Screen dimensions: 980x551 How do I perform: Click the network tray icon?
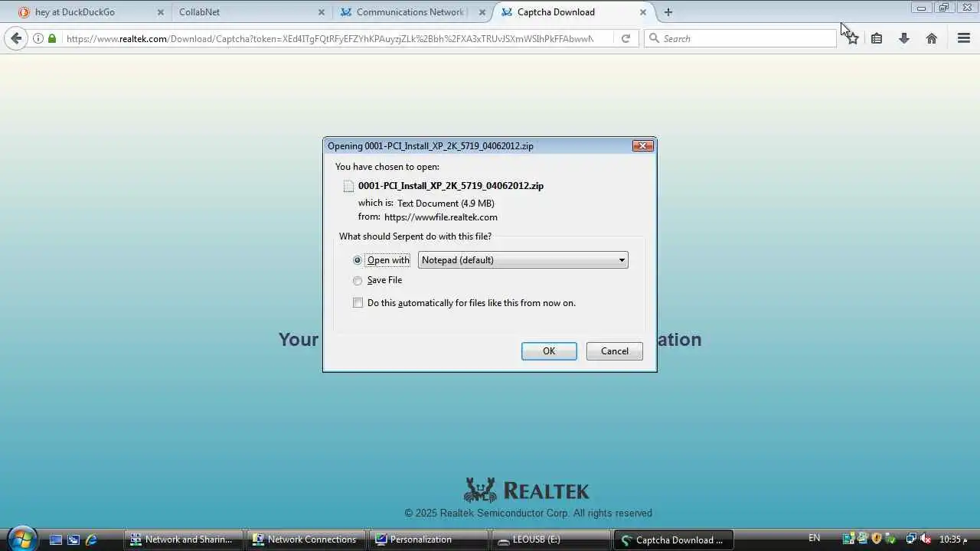click(910, 539)
